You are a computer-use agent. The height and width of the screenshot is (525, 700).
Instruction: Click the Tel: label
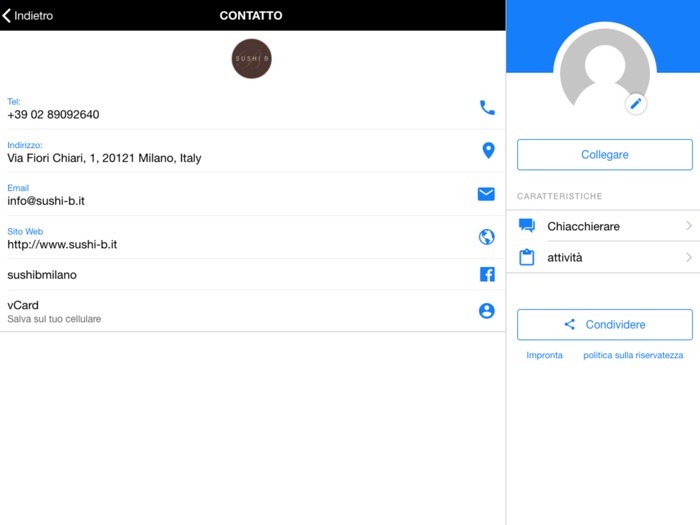[x=14, y=101]
